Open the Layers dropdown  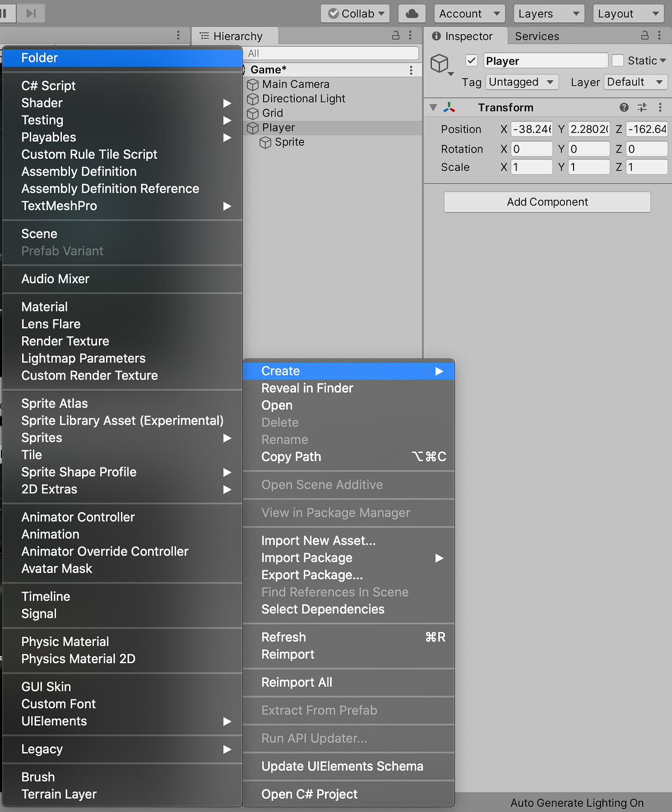pos(549,13)
